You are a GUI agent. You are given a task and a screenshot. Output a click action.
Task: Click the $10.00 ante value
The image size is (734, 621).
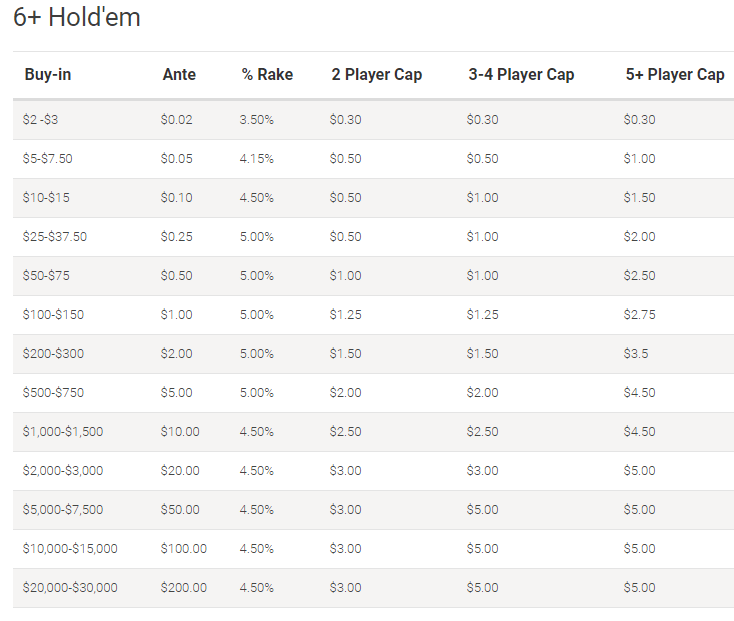pyautogui.click(x=180, y=431)
